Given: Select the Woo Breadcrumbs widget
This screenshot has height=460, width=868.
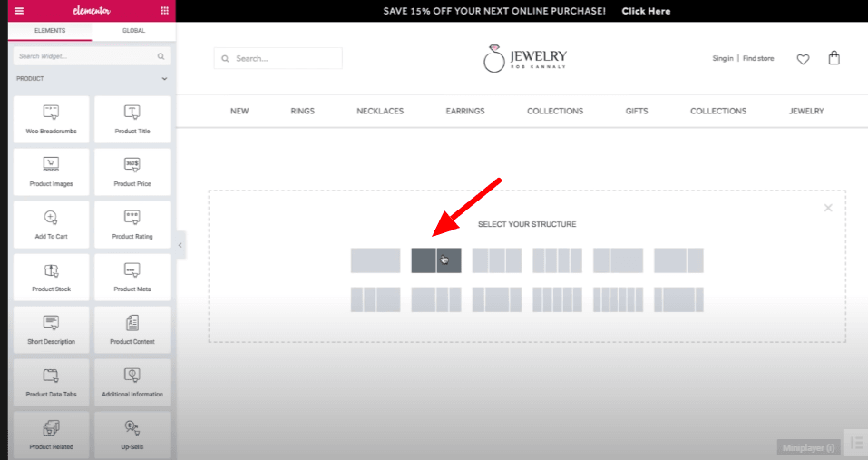Looking at the screenshot, I should pyautogui.click(x=51, y=119).
